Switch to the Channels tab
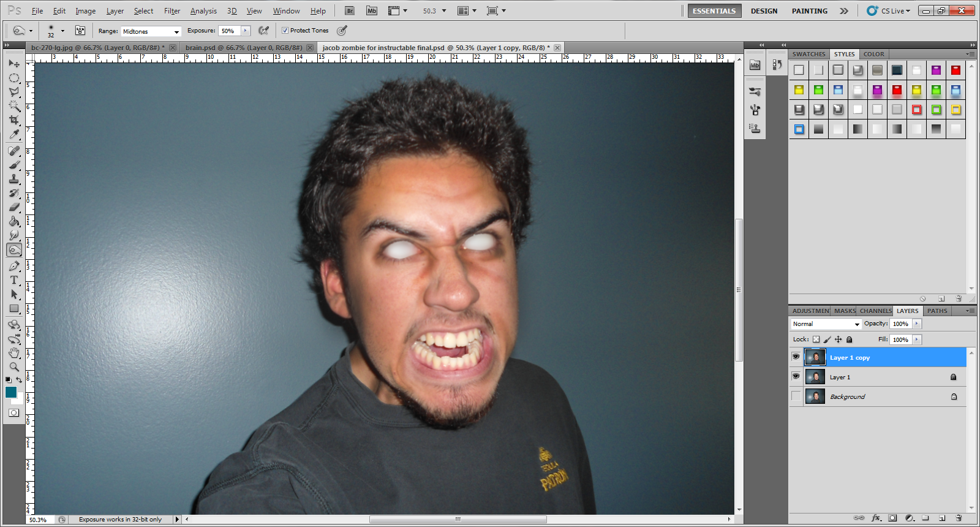Screen dimensions: 980x527 875,311
